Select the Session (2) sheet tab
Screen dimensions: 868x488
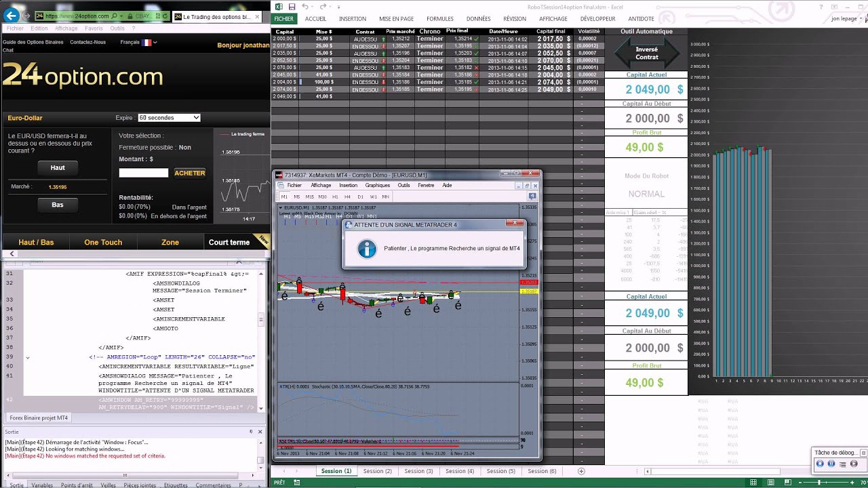(x=378, y=471)
